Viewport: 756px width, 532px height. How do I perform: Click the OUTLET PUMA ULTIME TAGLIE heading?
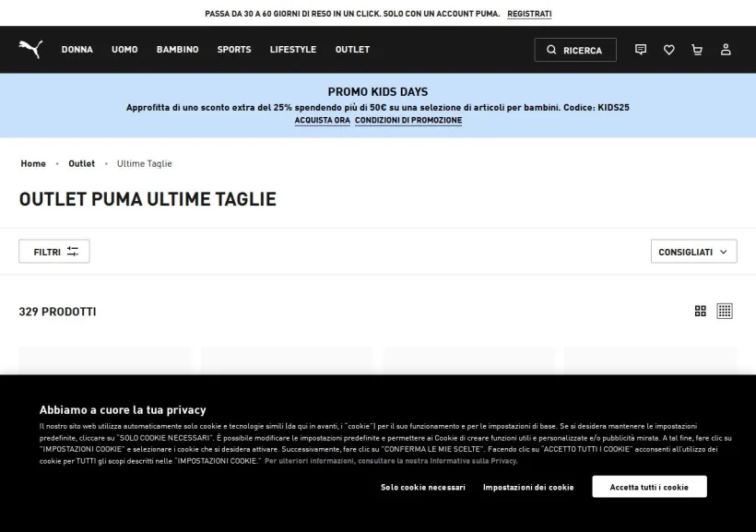pyautogui.click(x=148, y=199)
